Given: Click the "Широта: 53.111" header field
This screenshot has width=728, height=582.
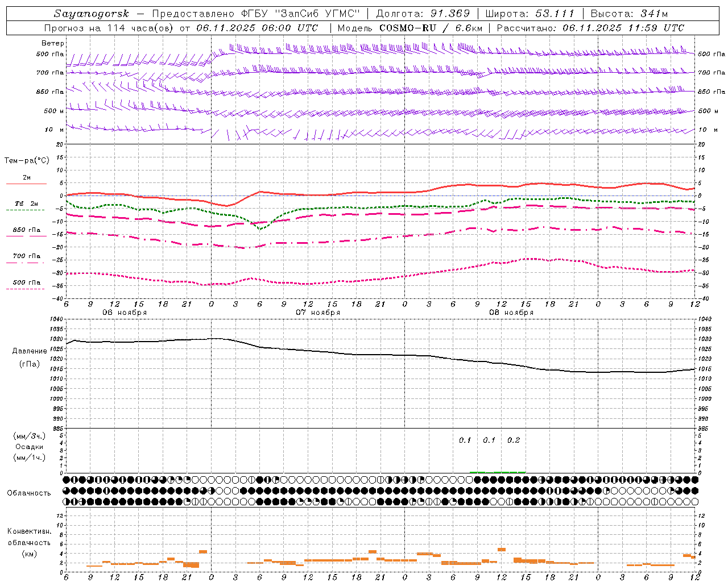Looking at the screenshot, I should coord(530,13).
